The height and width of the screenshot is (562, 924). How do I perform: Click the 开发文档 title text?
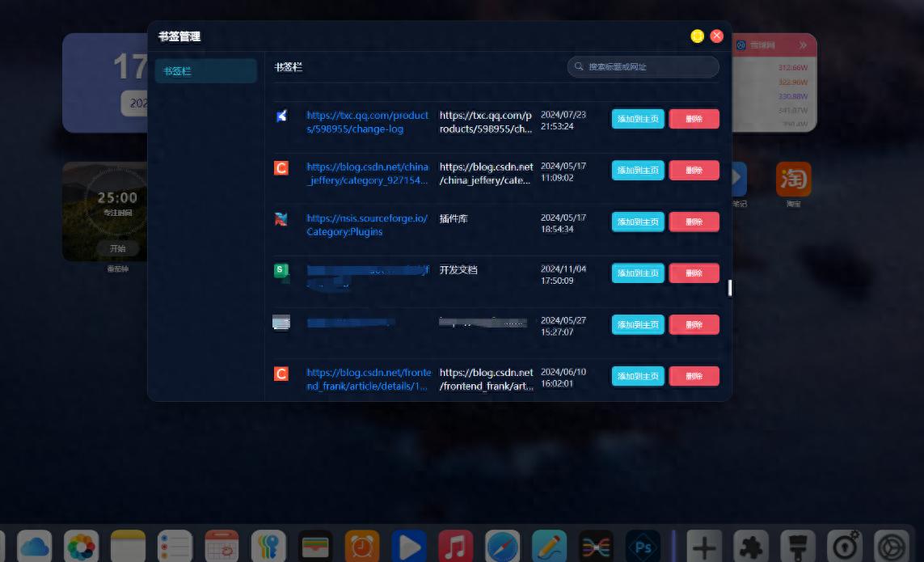click(458, 270)
